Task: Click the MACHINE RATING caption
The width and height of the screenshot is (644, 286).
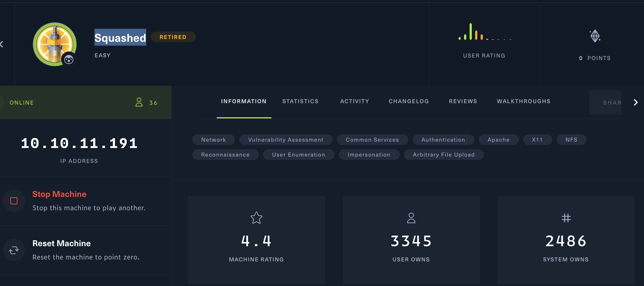Action: 256,259
